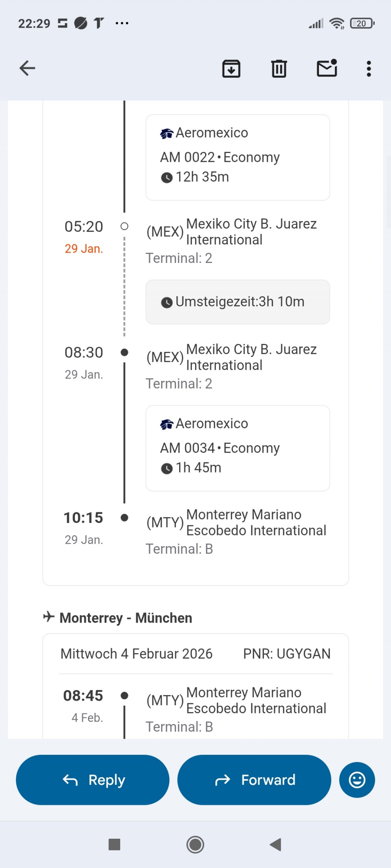Tap the 05:20 Mexiko City arrival marker

click(x=125, y=226)
